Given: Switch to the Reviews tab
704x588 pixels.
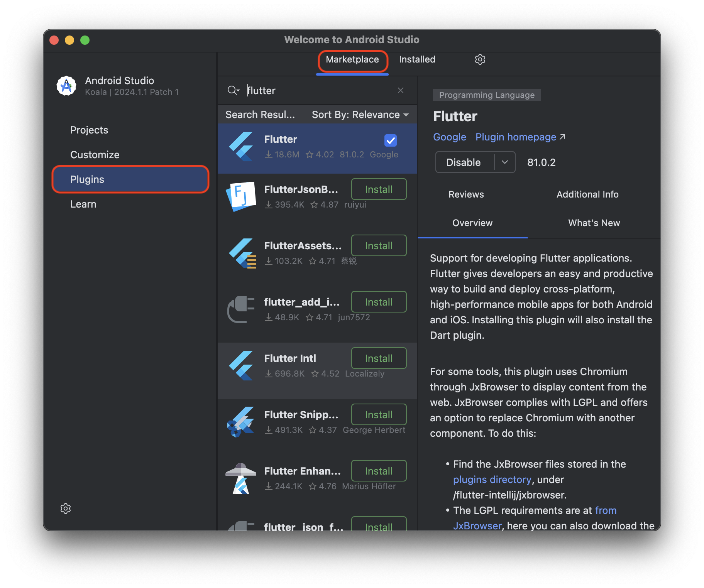Looking at the screenshot, I should 466,194.
